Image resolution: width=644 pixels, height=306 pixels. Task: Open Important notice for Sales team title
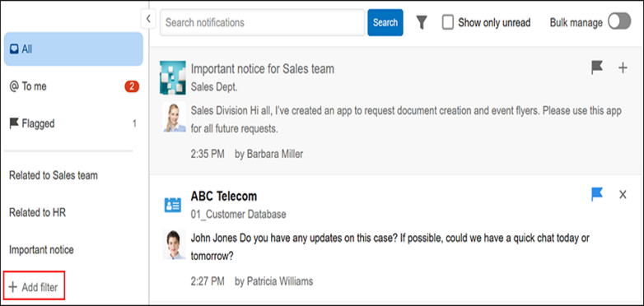tap(263, 68)
